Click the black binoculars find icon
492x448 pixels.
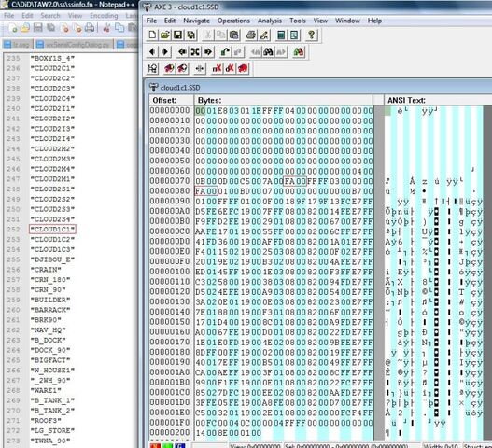click(x=268, y=51)
